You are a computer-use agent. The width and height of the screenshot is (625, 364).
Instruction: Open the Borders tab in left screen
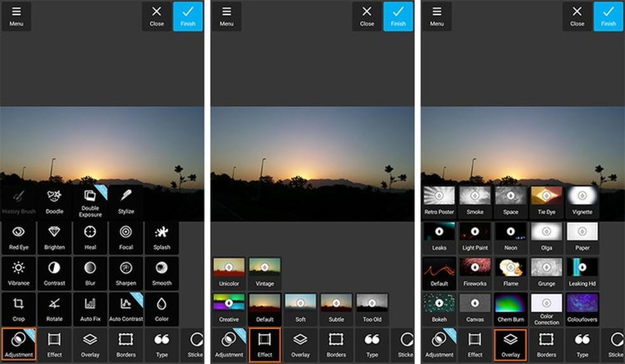126,344
